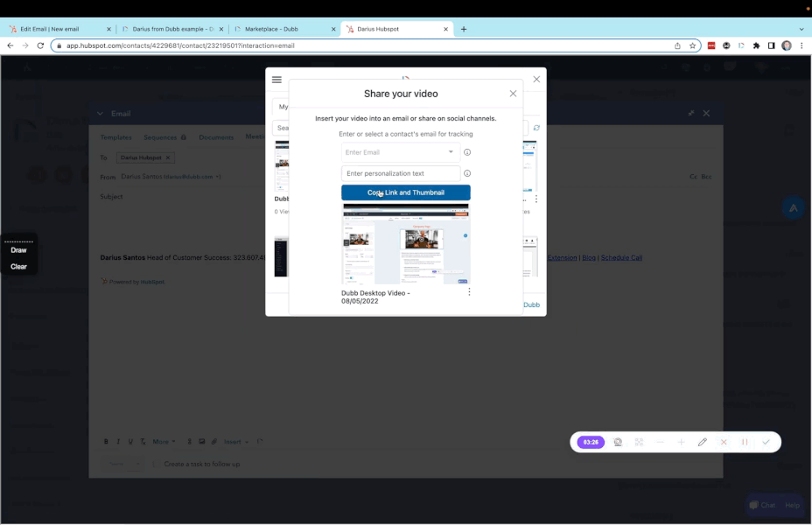Screen dimensions: 812x525
Task: Open the Dubb panel hamburger menu
Action: tap(276, 80)
